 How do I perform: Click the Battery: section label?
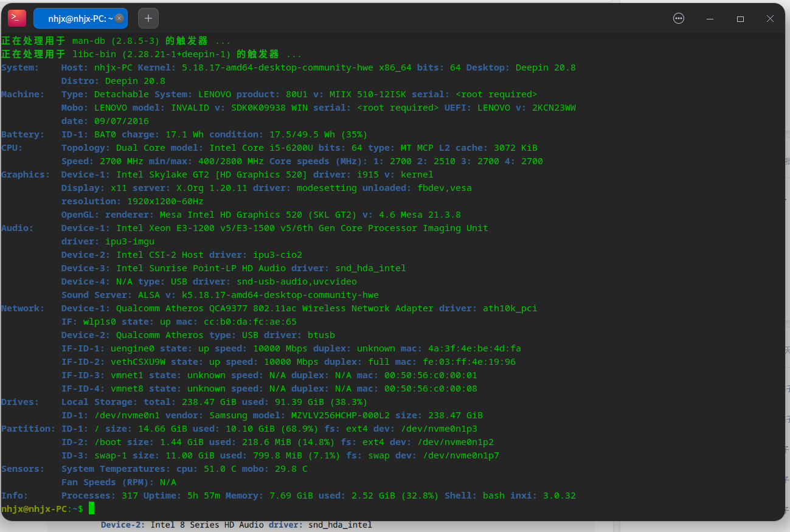[x=23, y=134]
